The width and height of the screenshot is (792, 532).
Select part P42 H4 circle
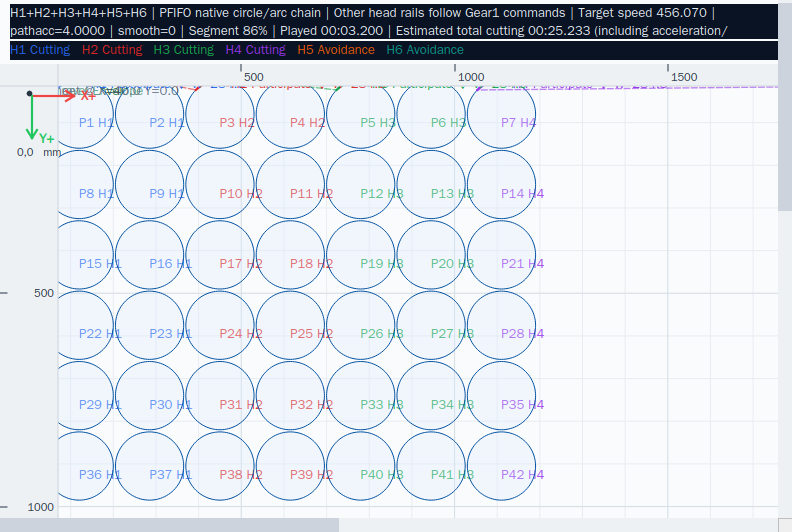pyautogui.click(x=502, y=466)
